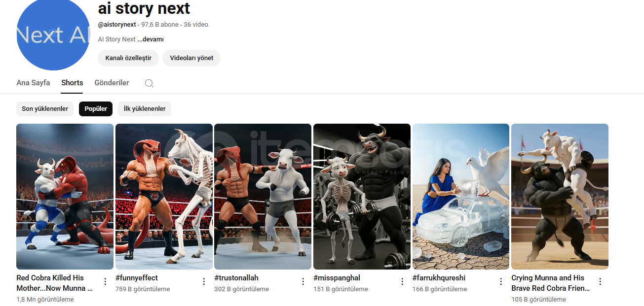Switch to İlk yüklenenler filter
The height and width of the screenshot is (306, 644).
click(x=145, y=109)
